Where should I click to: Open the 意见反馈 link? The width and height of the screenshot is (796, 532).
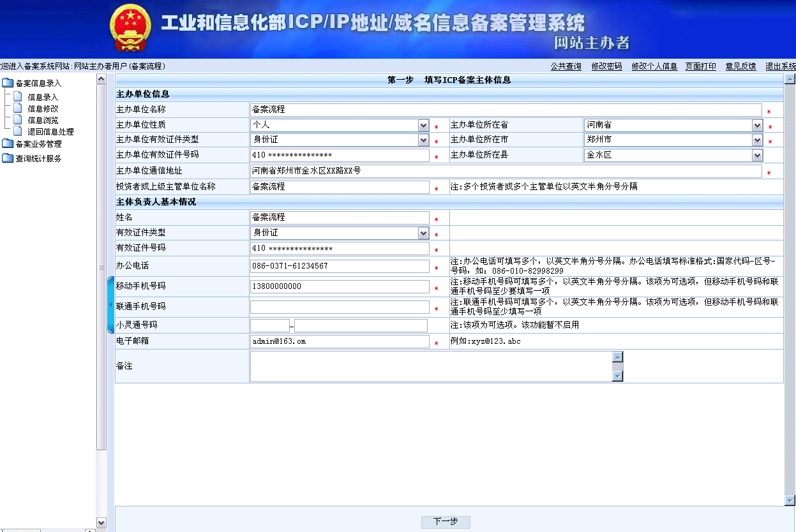click(740, 66)
